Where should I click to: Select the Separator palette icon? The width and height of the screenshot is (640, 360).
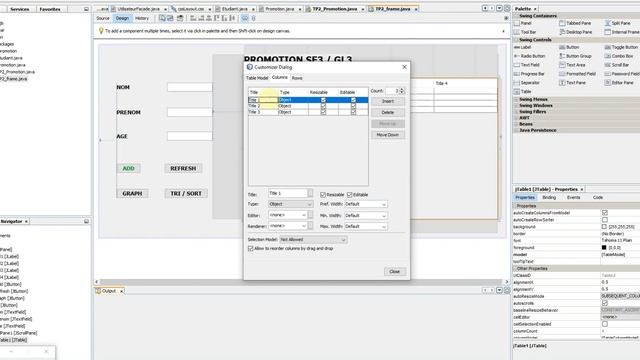click(517, 82)
